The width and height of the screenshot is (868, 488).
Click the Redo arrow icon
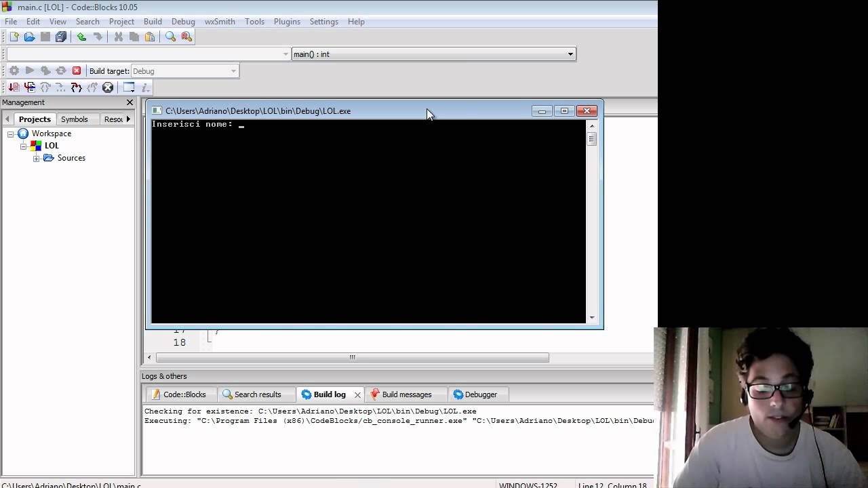(98, 37)
